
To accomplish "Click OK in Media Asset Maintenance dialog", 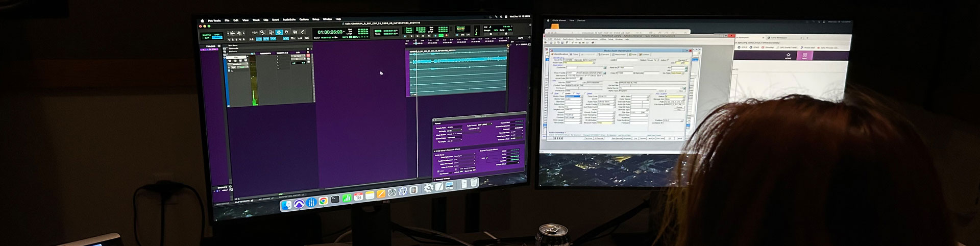I will tap(669, 139).
